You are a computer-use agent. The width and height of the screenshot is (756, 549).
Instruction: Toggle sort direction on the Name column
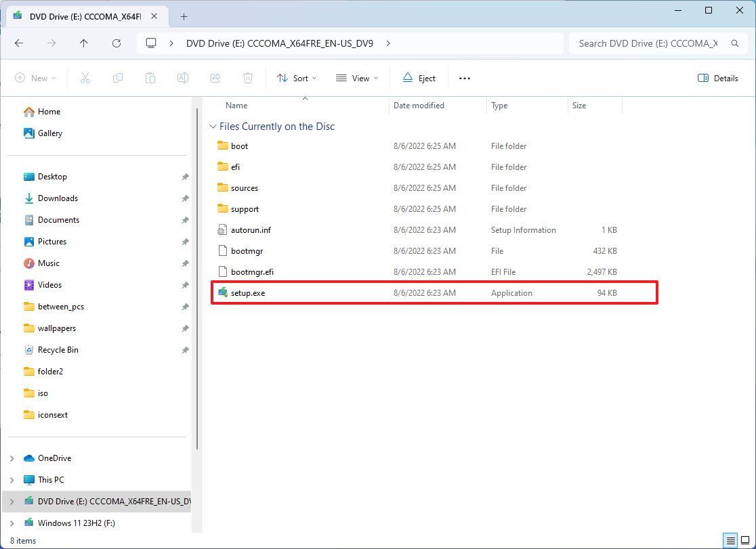point(236,105)
